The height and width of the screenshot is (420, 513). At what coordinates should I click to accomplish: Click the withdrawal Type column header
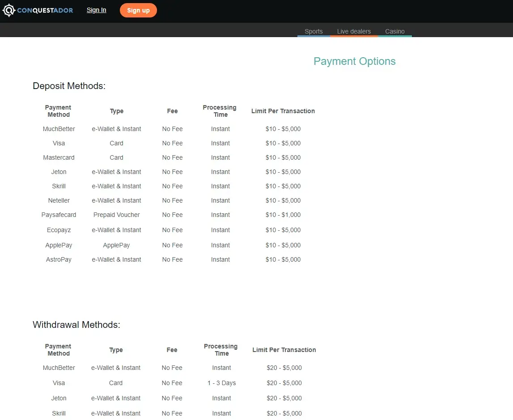point(116,350)
